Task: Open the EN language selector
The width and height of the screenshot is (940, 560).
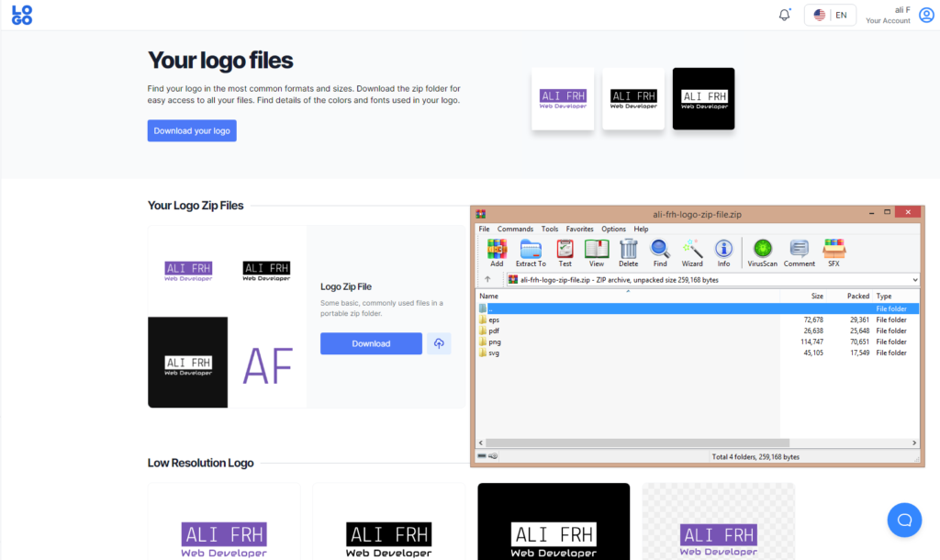Action: pyautogui.click(x=830, y=16)
